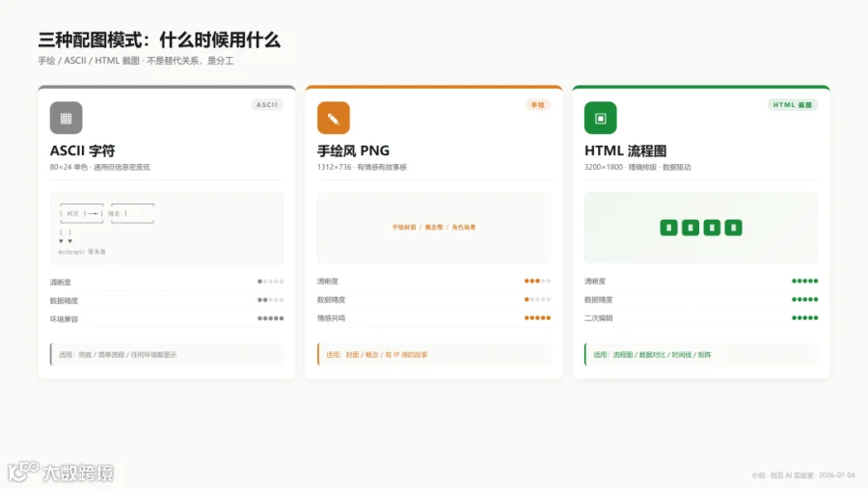Click the 情感共鸣 label
This screenshot has height=489, width=868.
tap(331, 318)
